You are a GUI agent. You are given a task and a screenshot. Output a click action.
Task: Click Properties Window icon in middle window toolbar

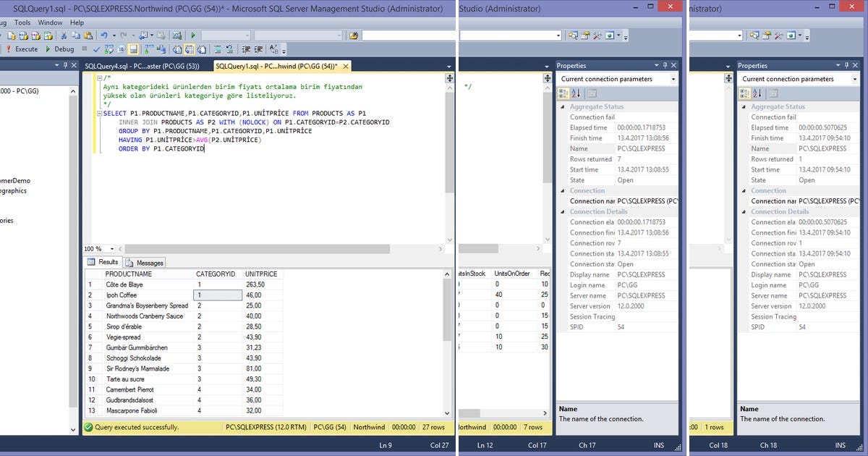coord(585,35)
